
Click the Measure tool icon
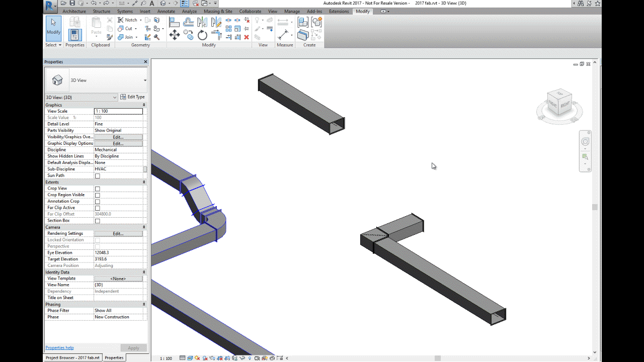point(284,34)
